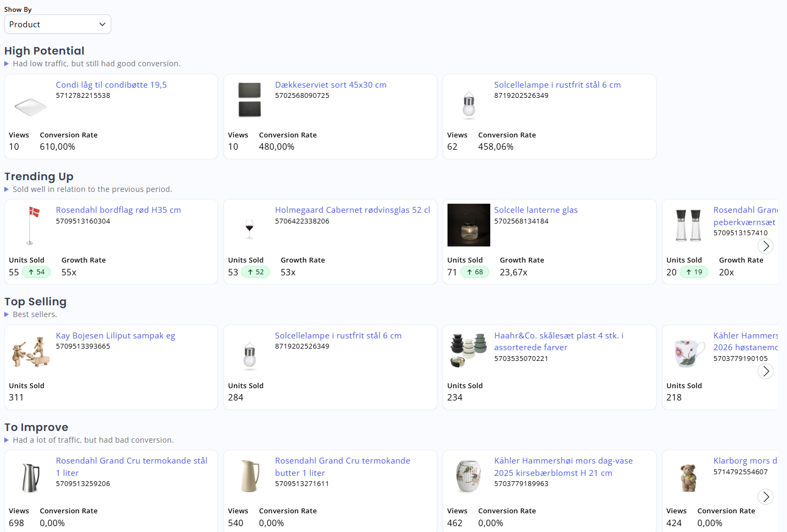Click the 698 views value
Screen dimensions: 787x532
click(x=16, y=523)
